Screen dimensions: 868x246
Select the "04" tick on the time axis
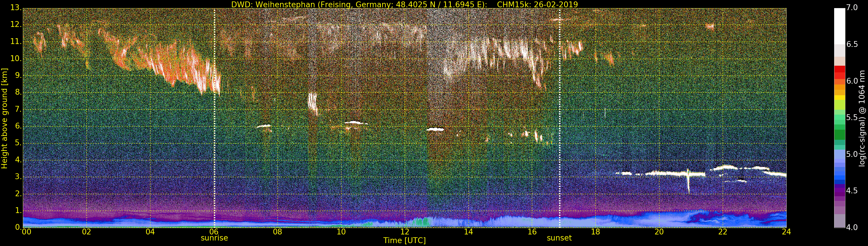[150, 232]
